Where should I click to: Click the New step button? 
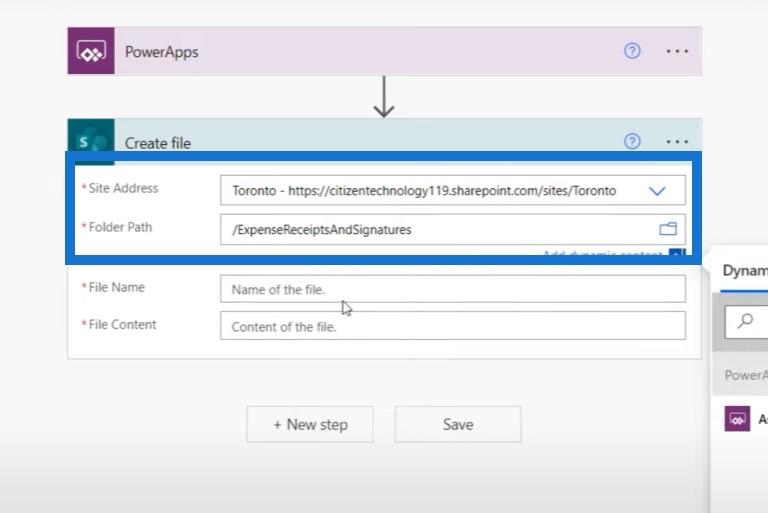click(310, 424)
